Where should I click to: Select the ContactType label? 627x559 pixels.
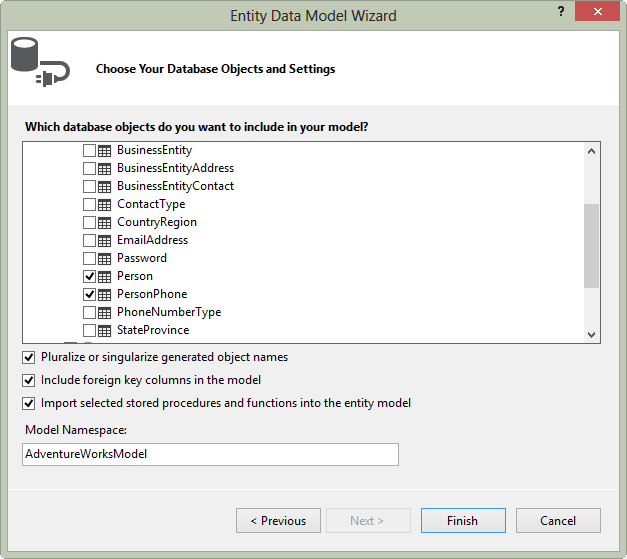pyautogui.click(x=151, y=204)
